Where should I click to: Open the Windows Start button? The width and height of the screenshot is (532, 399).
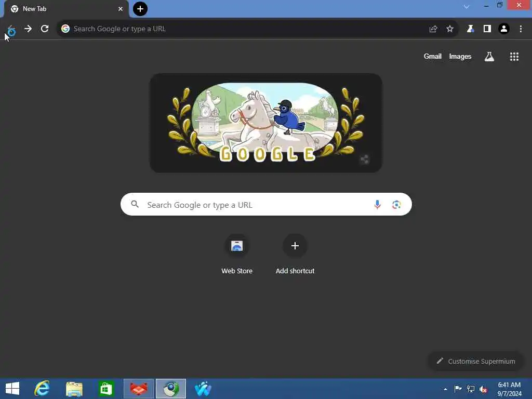tap(12, 389)
